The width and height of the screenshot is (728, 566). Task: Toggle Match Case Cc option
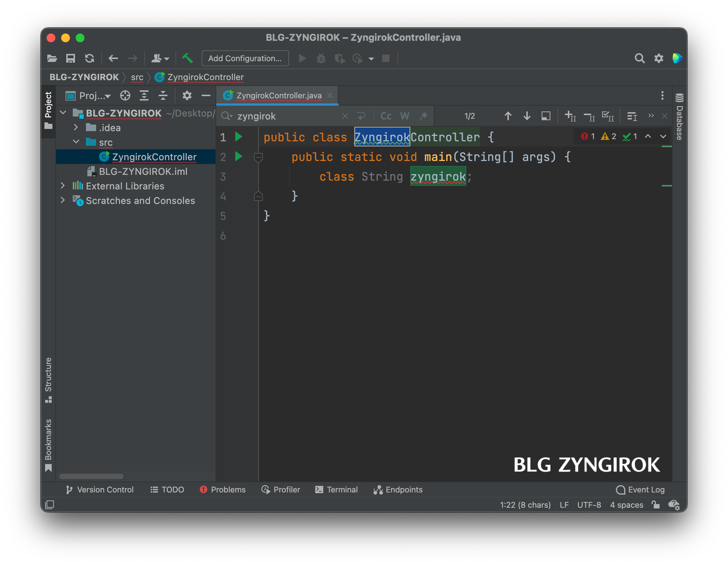tap(386, 116)
